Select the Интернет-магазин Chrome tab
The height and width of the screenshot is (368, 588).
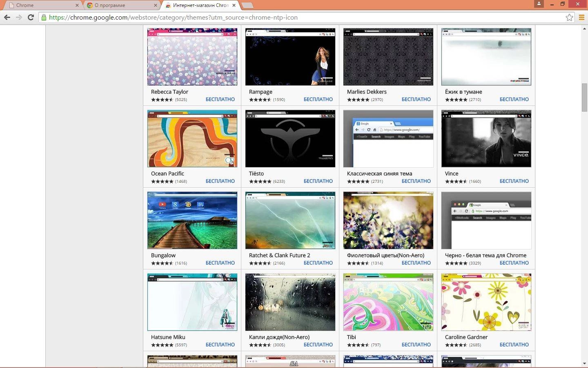[199, 5]
